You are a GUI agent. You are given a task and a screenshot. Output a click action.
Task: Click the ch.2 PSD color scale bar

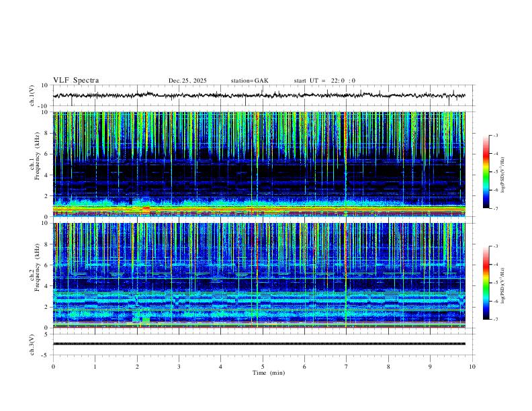(x=486, y=283)
